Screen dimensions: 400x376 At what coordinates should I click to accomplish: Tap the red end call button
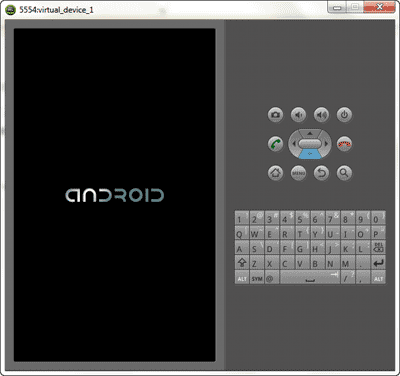click(344, 144)
